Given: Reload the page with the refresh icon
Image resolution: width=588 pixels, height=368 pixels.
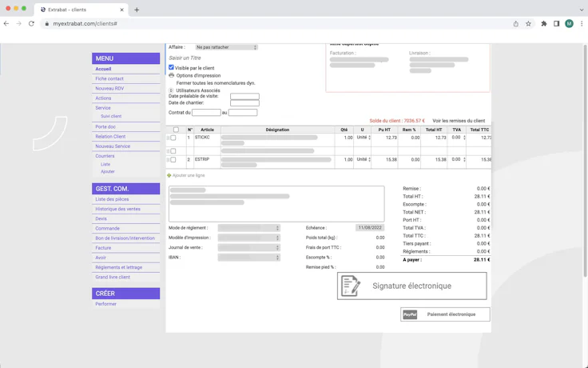Looking at the screenshot, I should (32, 24).
